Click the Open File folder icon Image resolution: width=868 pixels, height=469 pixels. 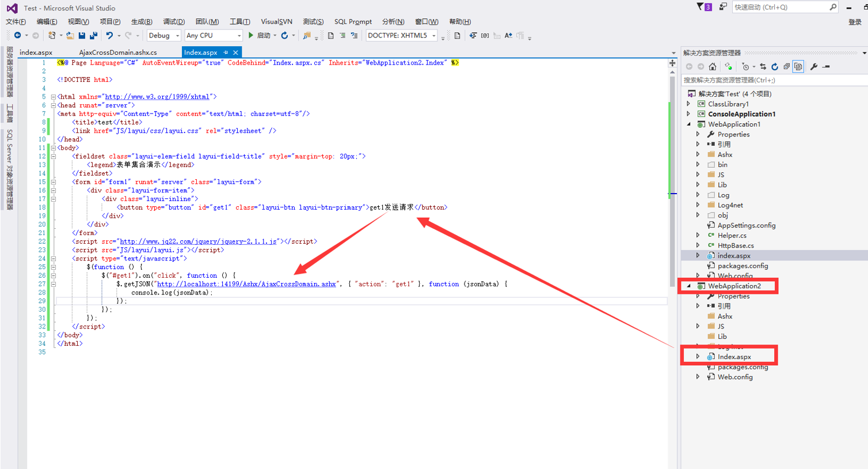pyautogui.click(x=70, y=36)
